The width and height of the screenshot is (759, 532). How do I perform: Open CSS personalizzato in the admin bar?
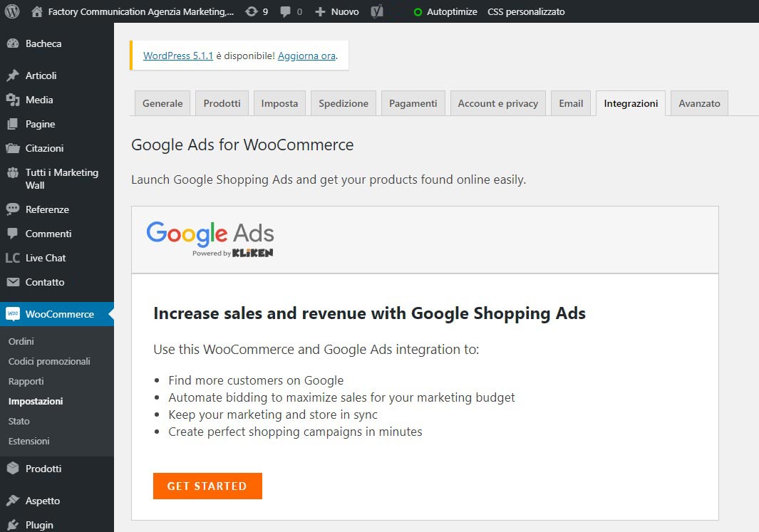pyautogui.click(x=526, y=11)
